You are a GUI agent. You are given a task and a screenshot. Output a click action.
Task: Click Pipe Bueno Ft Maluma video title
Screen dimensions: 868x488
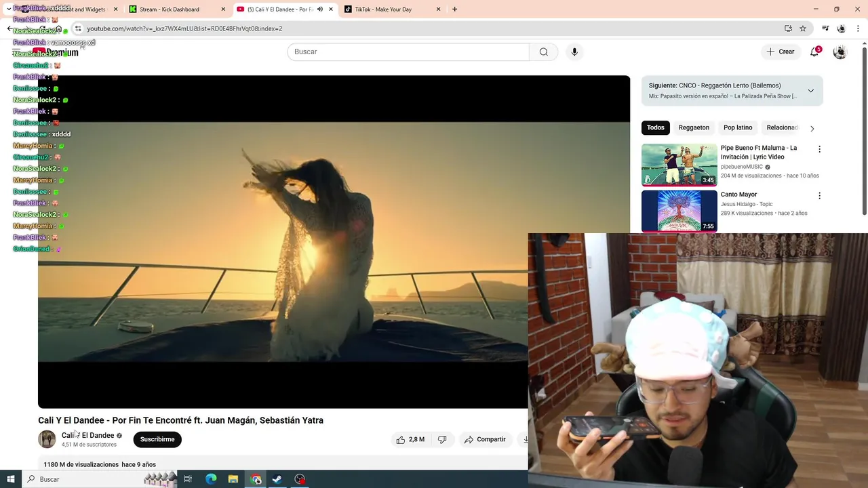(x=759, y=152)
